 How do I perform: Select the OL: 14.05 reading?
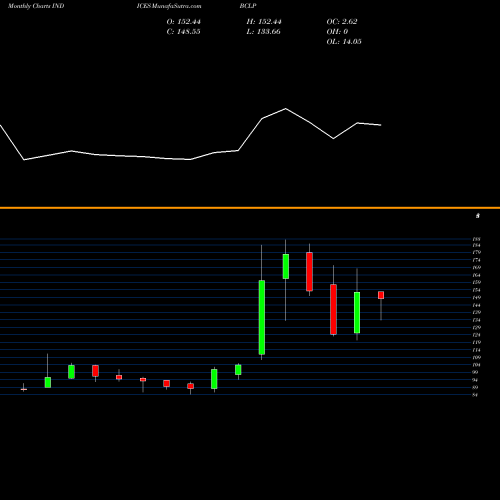pyautogui.click(x=344, y=42)
